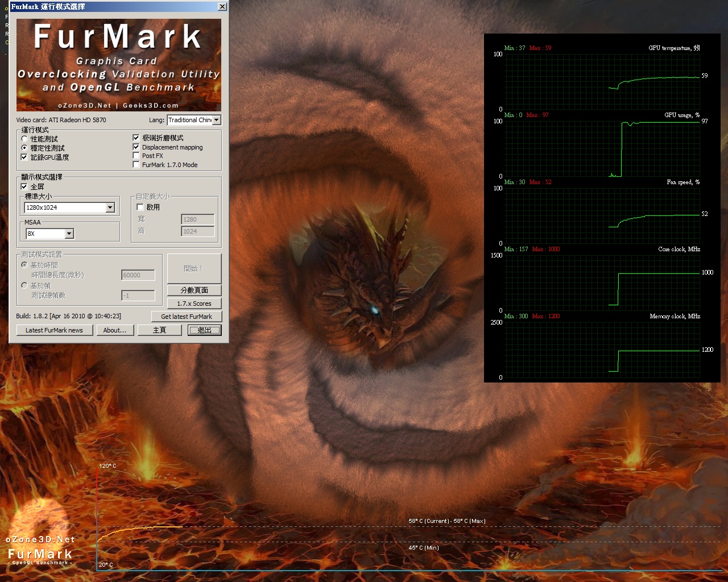This screenshot has width=728, height=582.
Task: Open the Lang language dropdown
Action: tap(216, 120)
